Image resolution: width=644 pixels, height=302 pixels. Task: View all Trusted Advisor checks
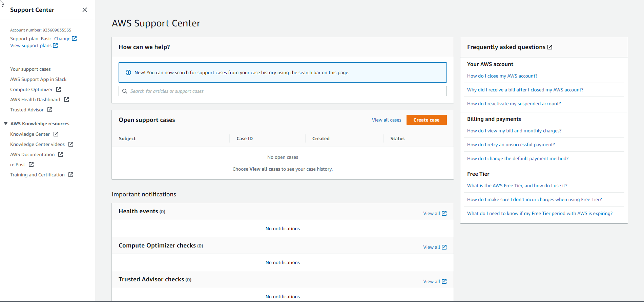click(432, 281)
